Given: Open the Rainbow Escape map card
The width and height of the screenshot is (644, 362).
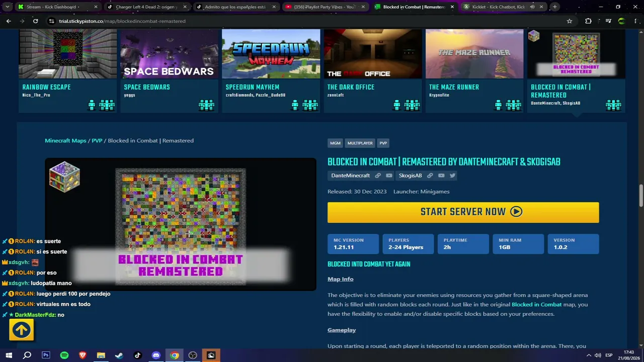Looking at the screenshot, I should click(x=68, y=70).
